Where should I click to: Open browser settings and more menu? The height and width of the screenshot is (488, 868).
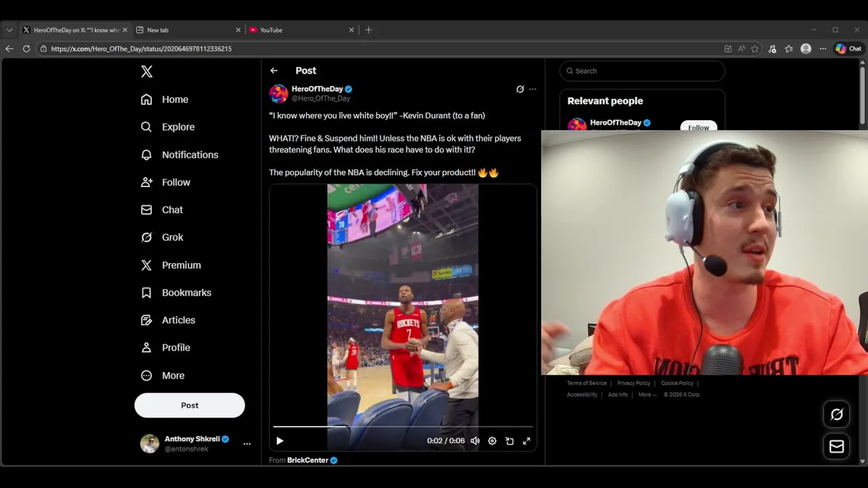[823, 49]
